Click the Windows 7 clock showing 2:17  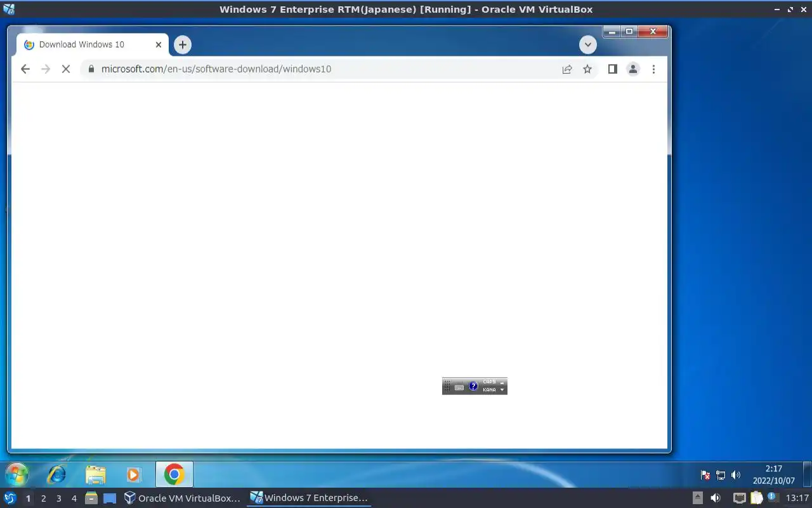point(773,475)
